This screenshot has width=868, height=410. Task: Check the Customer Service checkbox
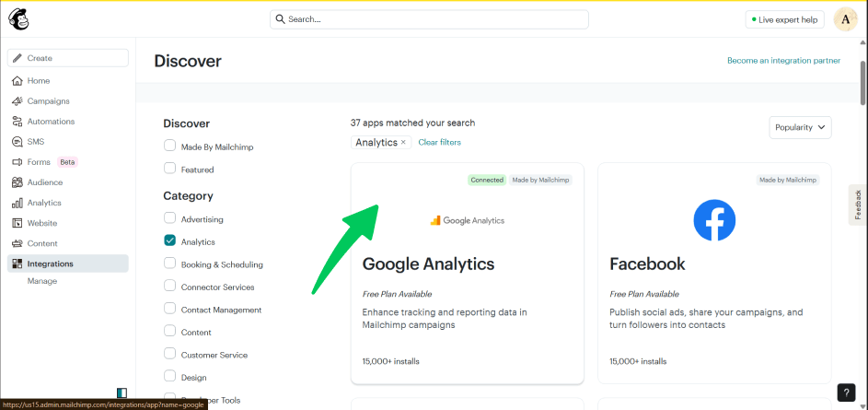(x=170, y=354)
